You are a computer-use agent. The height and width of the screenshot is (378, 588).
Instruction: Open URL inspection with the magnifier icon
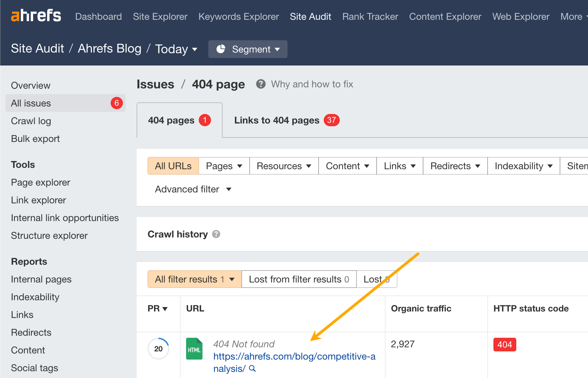(x=252, y=369)
